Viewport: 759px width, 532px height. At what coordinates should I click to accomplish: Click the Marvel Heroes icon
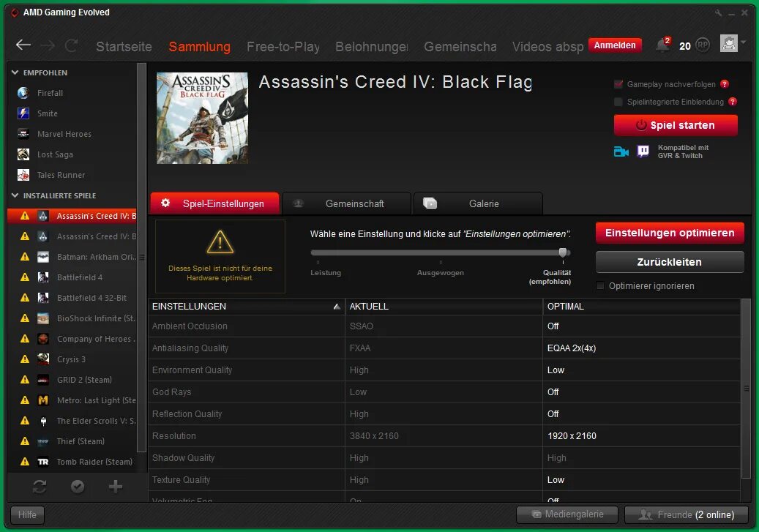(x=23, y=134)
